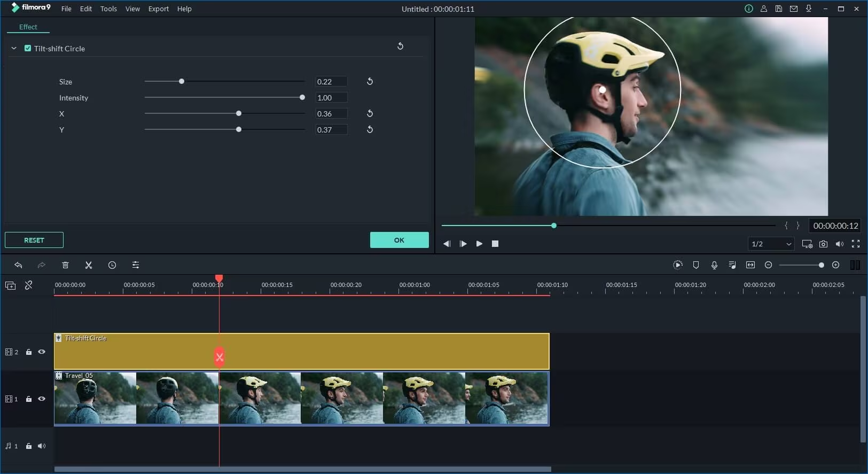Viewport: 868px width, 474px height.
Task: Click the redo arrow in timeline toolbar
Action: (x=42, y=265)
